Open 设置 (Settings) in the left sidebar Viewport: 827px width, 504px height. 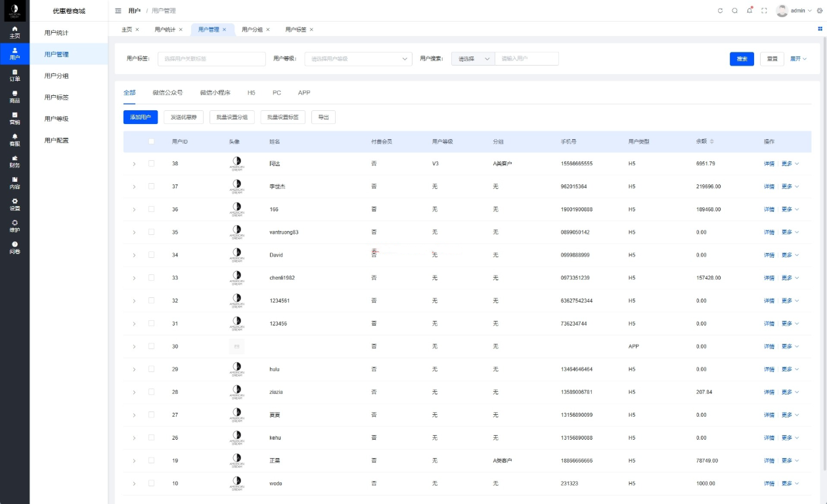14,204
